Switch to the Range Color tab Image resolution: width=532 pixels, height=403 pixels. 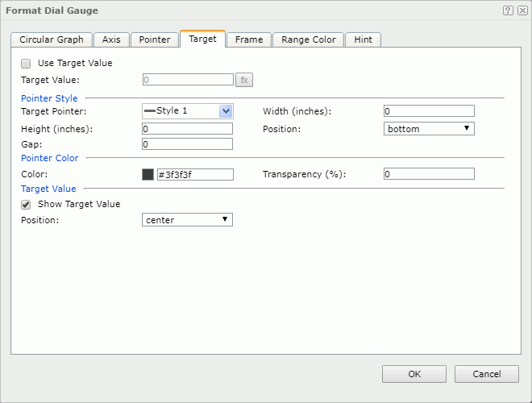click(309, 39)
